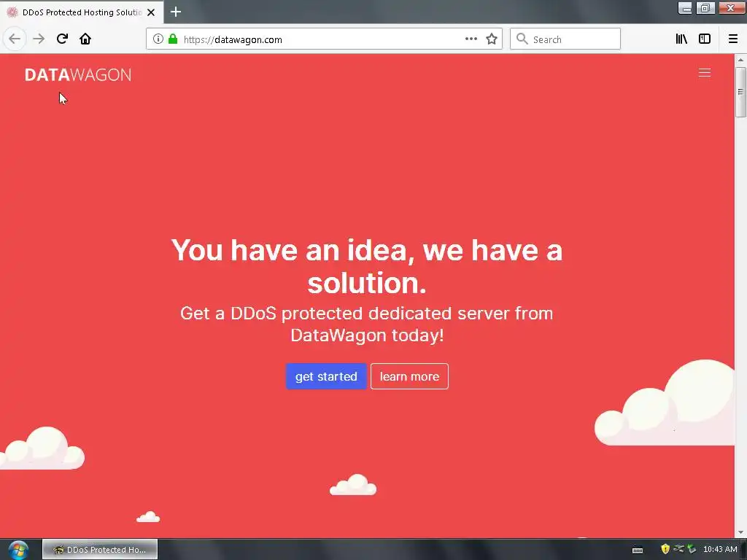
Task: Open a new tab with the plus button
Action: click(176, 12)
